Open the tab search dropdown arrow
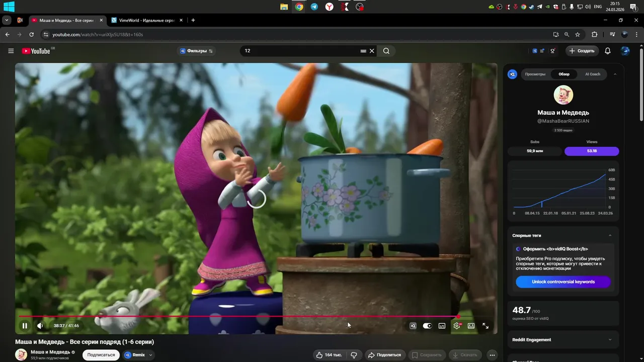This screenshot has height=362, width=644. click(7, 20)
